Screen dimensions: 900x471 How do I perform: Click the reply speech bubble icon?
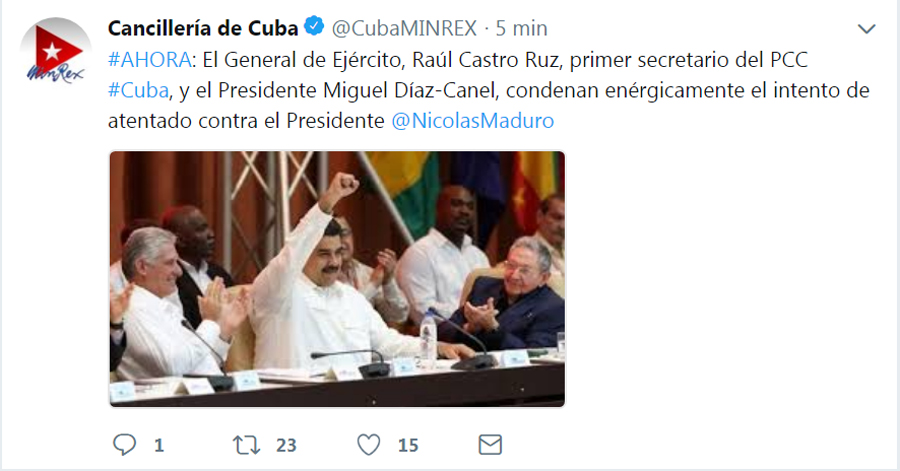[125, 445]
